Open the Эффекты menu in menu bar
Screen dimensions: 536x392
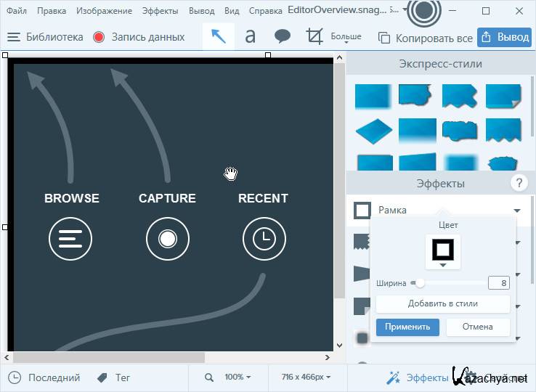160,11
